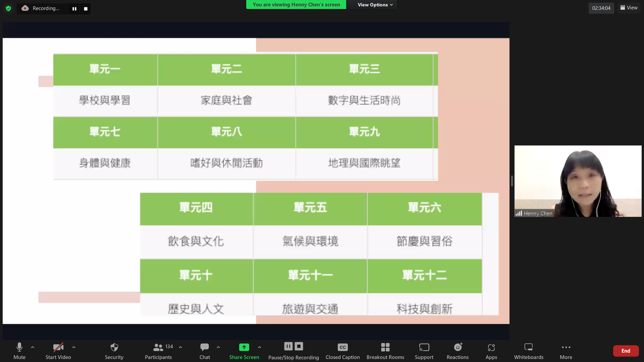Open the Security options
This screenshot has width=644, height=362.
pyautogui.click(x=114, y=350)
